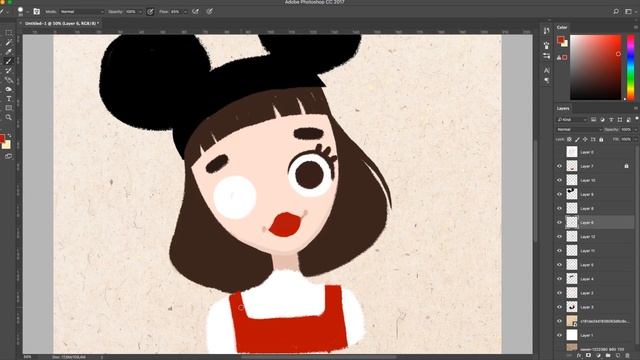
Task: Click the lock icon on Layer 7
Action: 626,166
